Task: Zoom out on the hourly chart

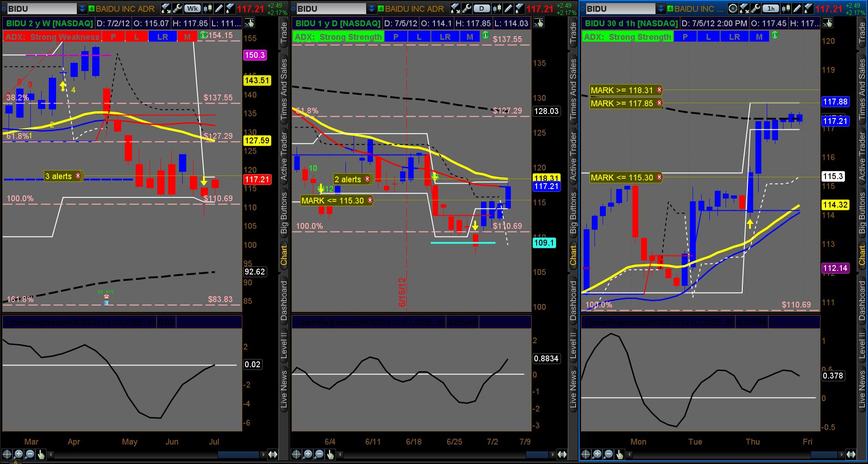Action: click(609, 455)
